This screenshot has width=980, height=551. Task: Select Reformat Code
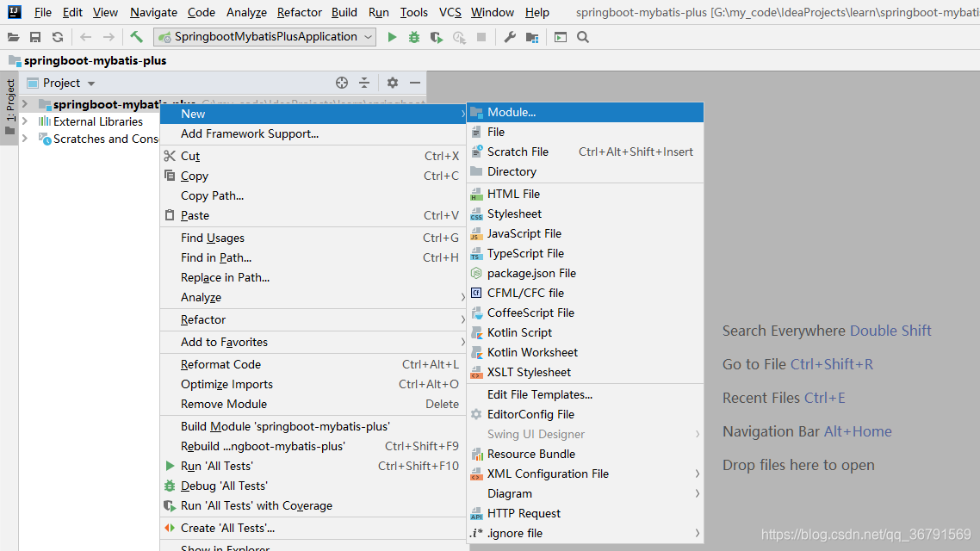tap(313, 365)
